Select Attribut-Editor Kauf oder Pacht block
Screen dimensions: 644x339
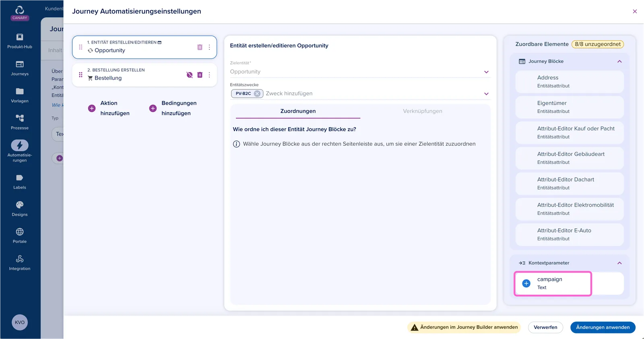click(x=570, y=132)
